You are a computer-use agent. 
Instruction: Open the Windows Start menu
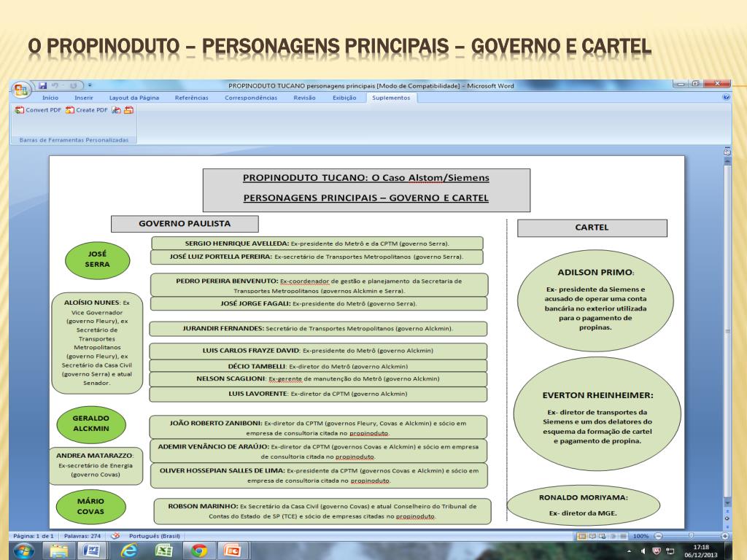click(23, 551)
